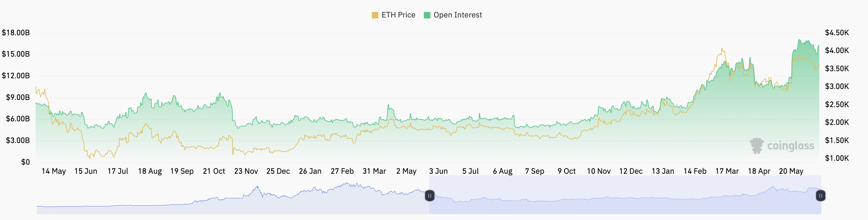Toggle the Open Interest series label
868x220 pixels.
tap(458, 15)
